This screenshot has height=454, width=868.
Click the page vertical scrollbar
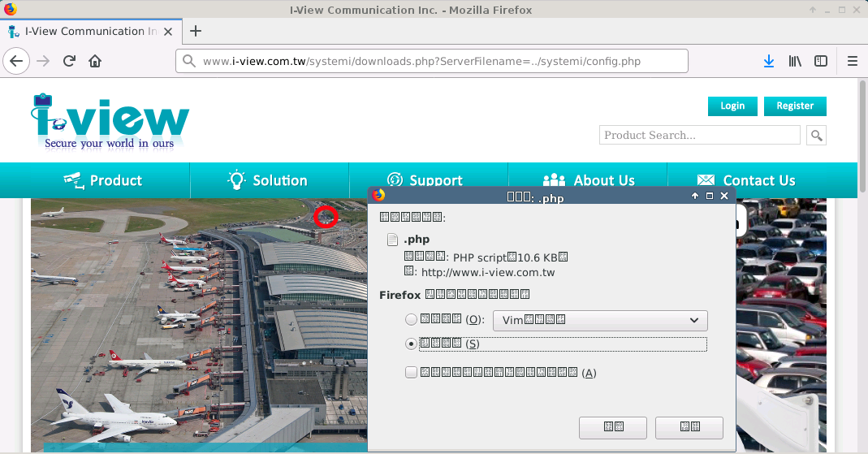pos(862,136)
